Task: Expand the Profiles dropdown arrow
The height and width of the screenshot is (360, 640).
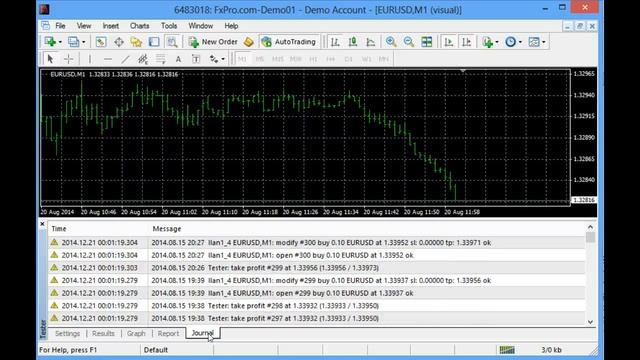Action: pyautogui.click(x=84, y=42)
